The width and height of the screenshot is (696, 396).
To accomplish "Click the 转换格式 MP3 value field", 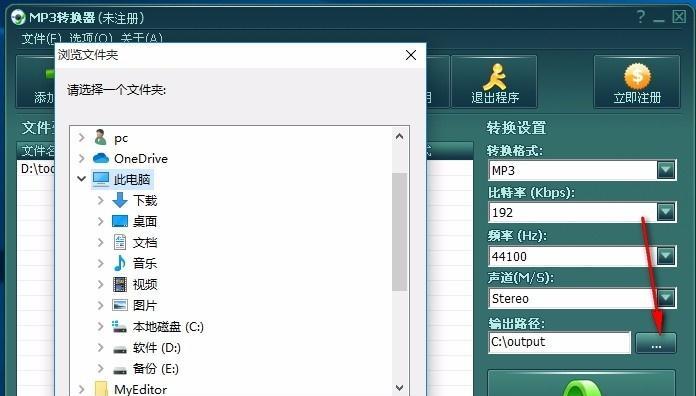I will pyautogui.click(x=573, y=170).
